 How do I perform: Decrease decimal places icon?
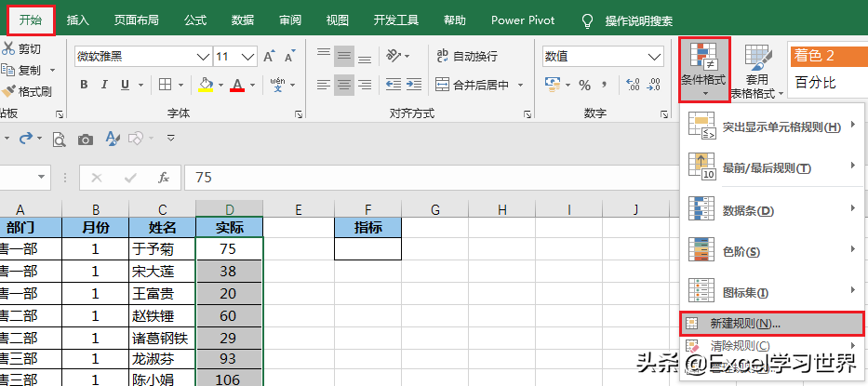tap(653, 85)
